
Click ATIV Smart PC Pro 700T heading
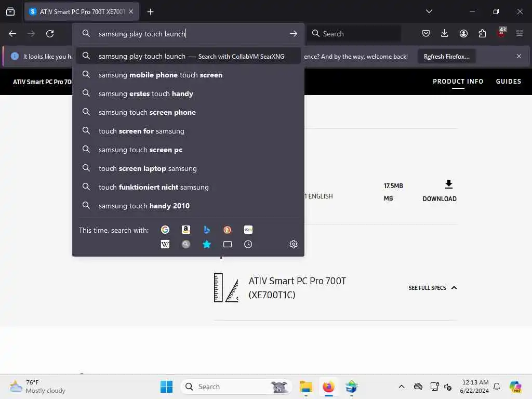tap(297, 288)
